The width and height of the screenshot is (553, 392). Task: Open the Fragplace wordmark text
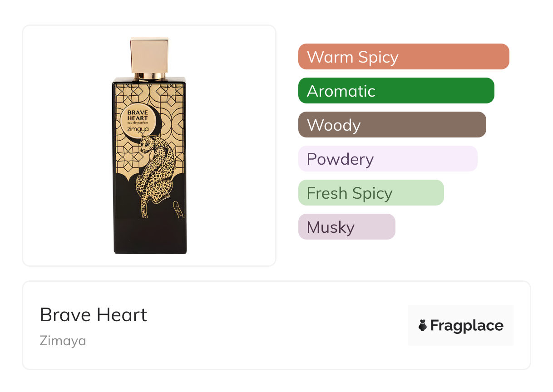tap(467, 325)
